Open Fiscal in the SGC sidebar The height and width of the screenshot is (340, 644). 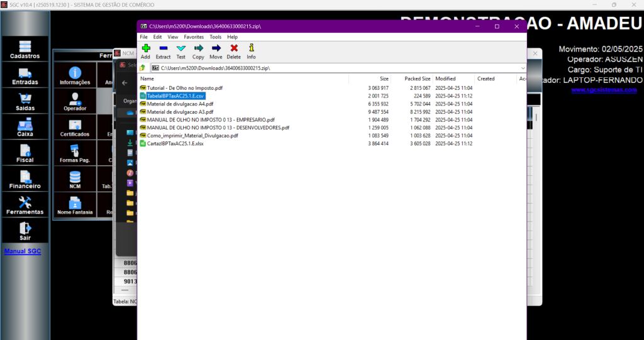point(25,153)
